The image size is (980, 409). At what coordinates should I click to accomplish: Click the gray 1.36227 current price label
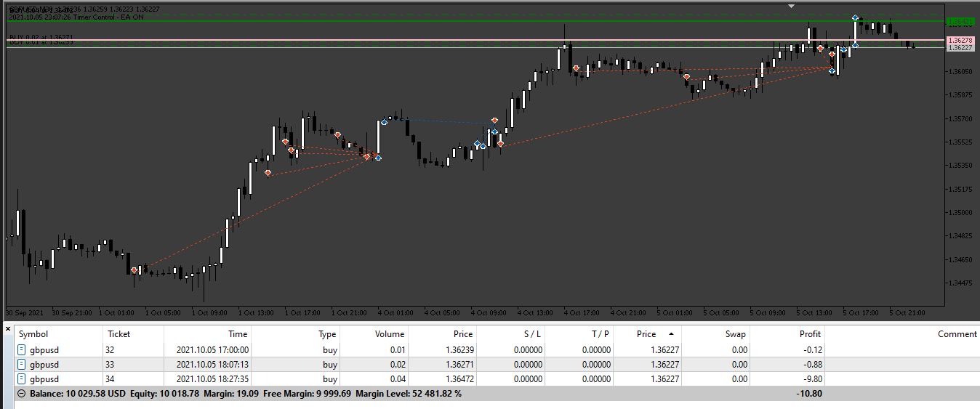[960, 48]
